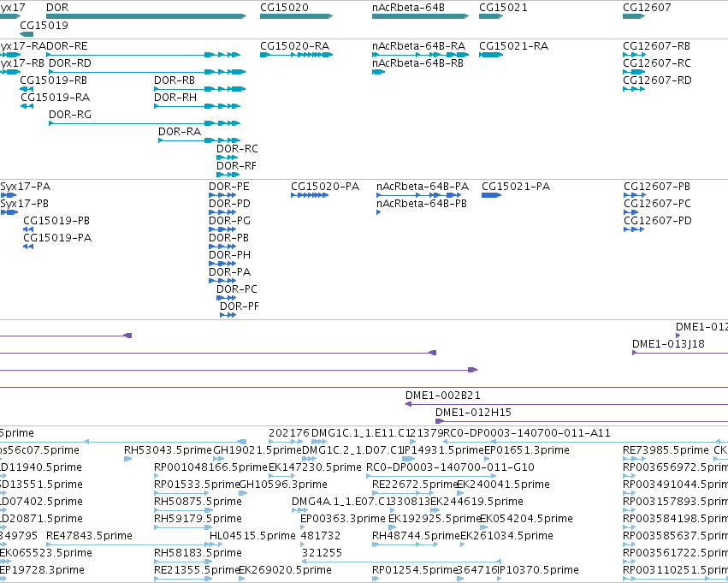728x583 pixels.
Task: Click the DOR-RF transcript label
Action: [x=236, y=166]
